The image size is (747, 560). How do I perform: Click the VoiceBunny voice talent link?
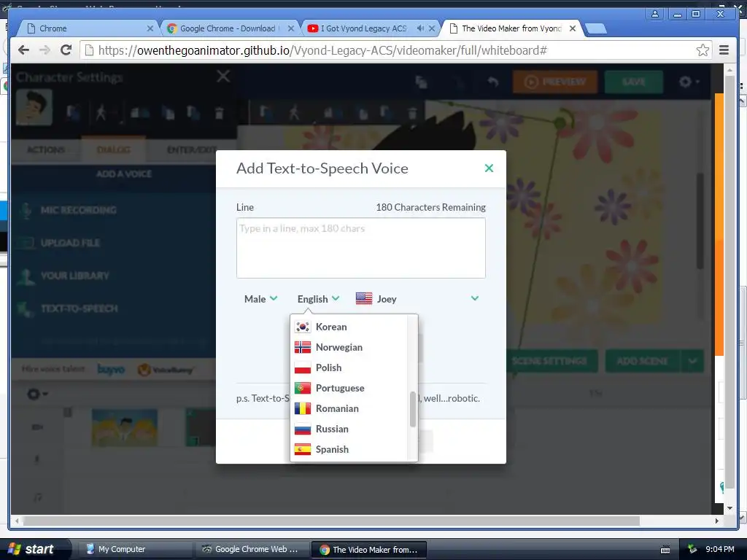click(x=166, y=370)
